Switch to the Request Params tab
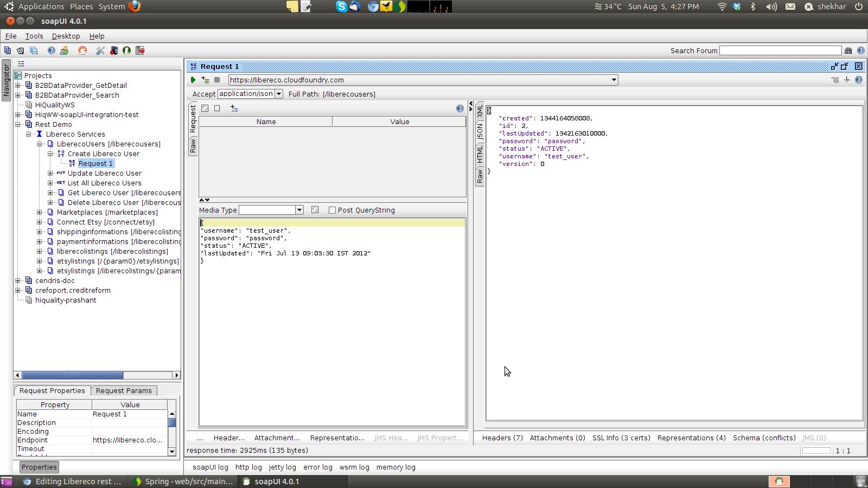 pyautogui.click(x=124, y=391)
